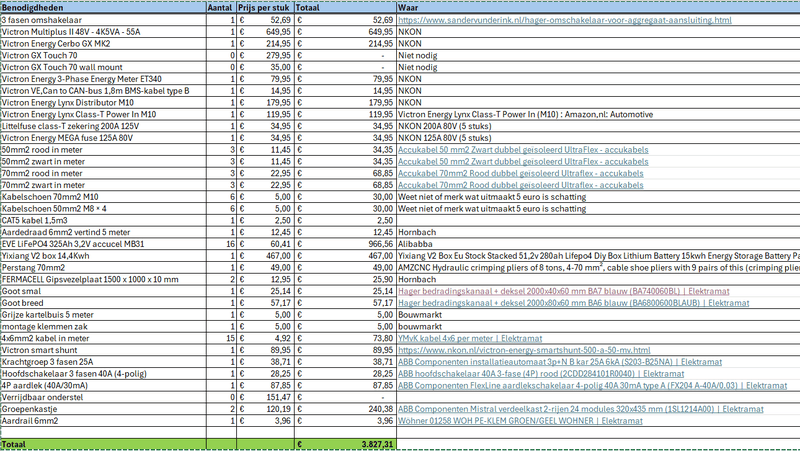Open the Accukabel link in the '70mm2 rood in meter' row
Image resolution: width=800 pixels, height=451 pixels.
(x=520, y=173)
